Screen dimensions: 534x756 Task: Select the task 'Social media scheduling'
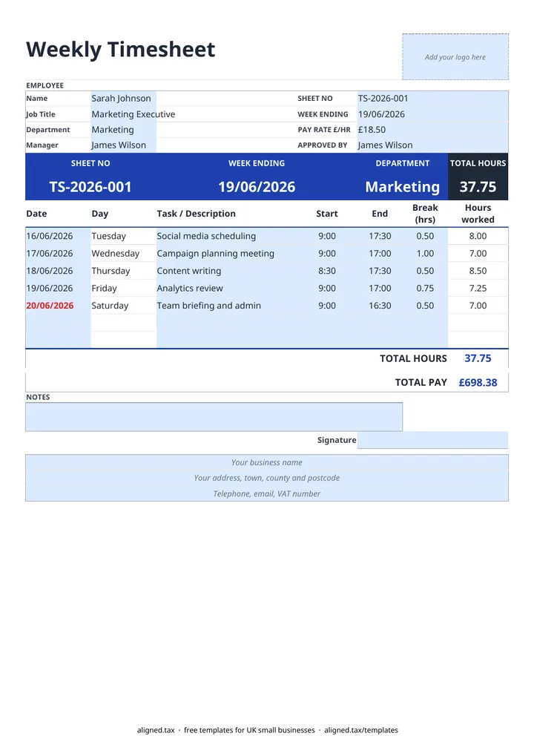pyautogui.click(x=206, y=236)
